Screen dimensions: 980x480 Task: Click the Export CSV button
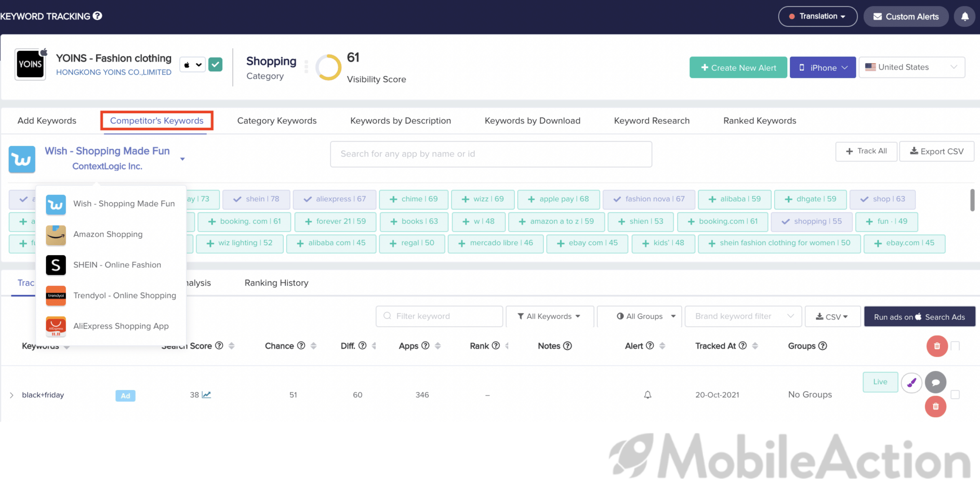(x=936, y=151)
